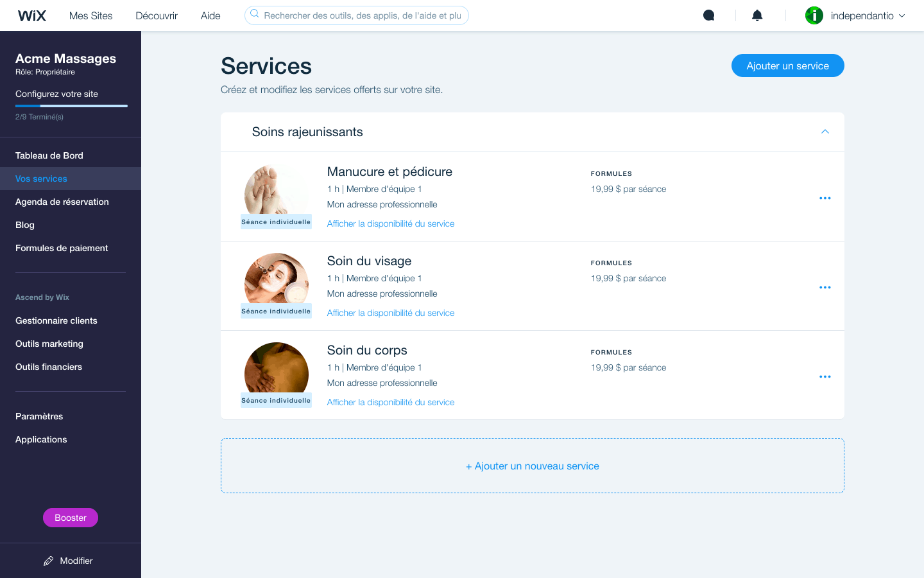Open three-dot menu for Soin du corps
The width and height of the screenshot is (924, 578).
click(x=825, y=376)
